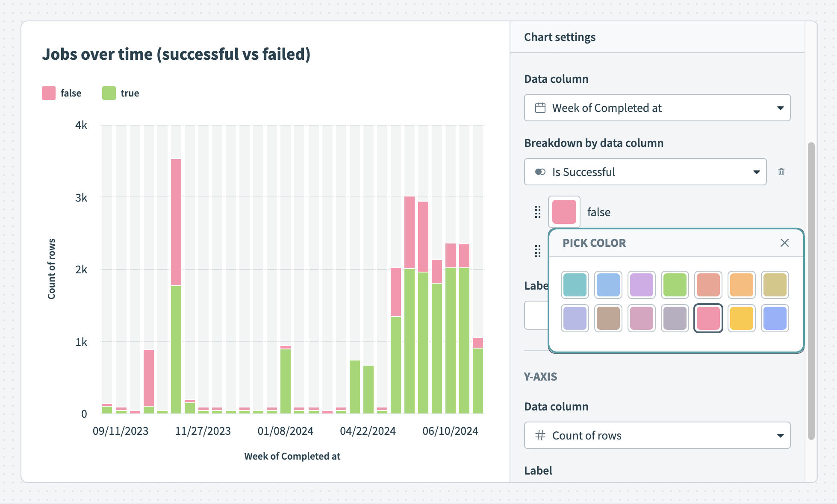The image size is (837, 504).
Task: Delete the breakdown column with trash icon
Action: 781,172
